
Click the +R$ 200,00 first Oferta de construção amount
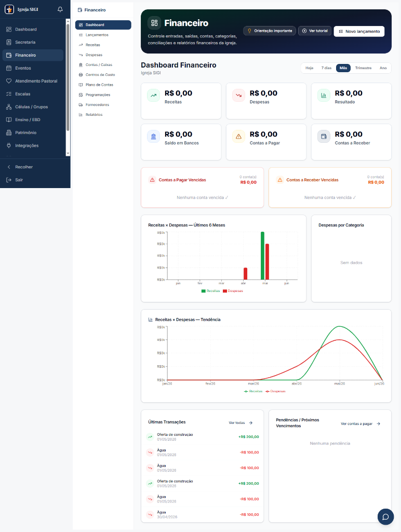pyautogui.click(x=249, y=437)
